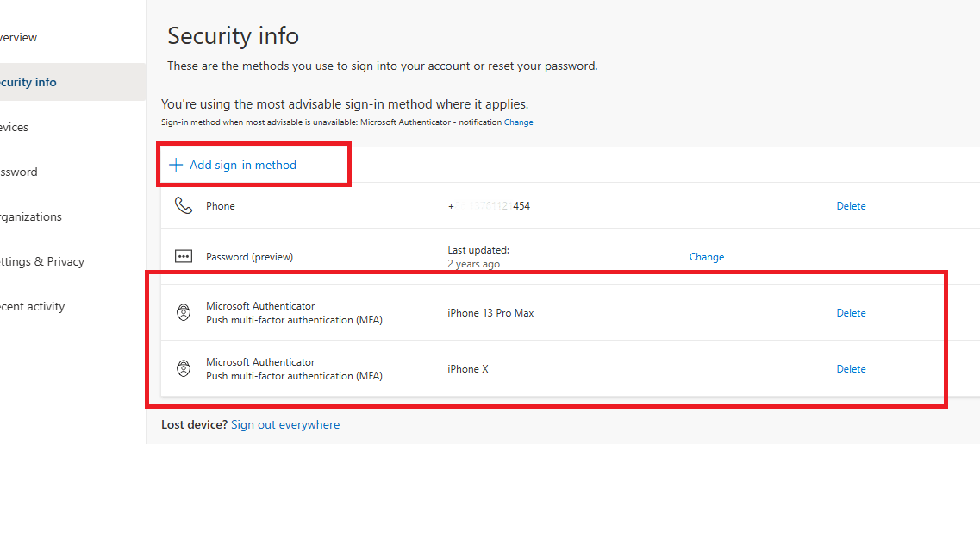Change the Password (preview) entry
The image size is (980, 533).
(706, 257)
